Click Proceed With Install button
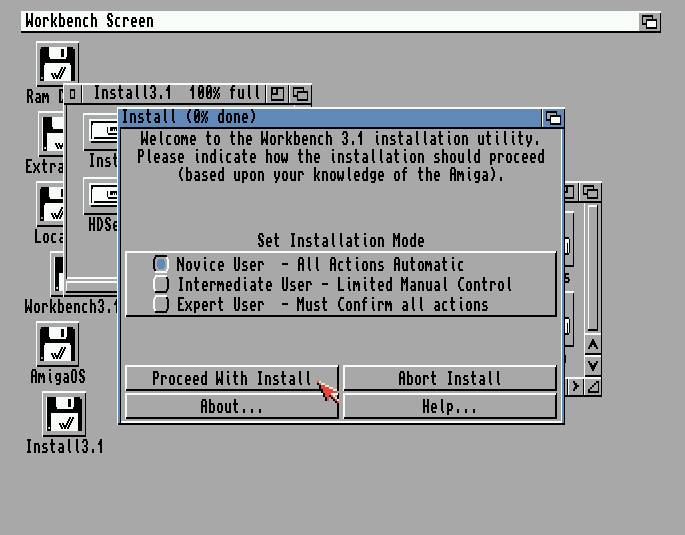The image size is (685, 535). [231, 378]
